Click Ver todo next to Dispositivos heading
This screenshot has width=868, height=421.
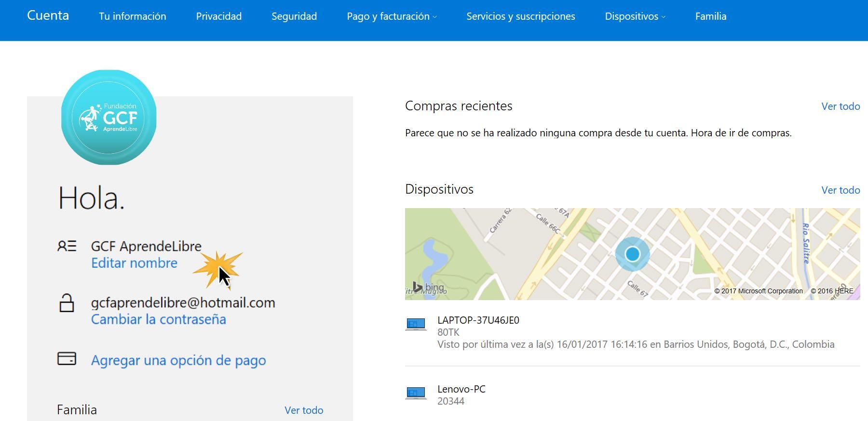[x=841, y=190]
